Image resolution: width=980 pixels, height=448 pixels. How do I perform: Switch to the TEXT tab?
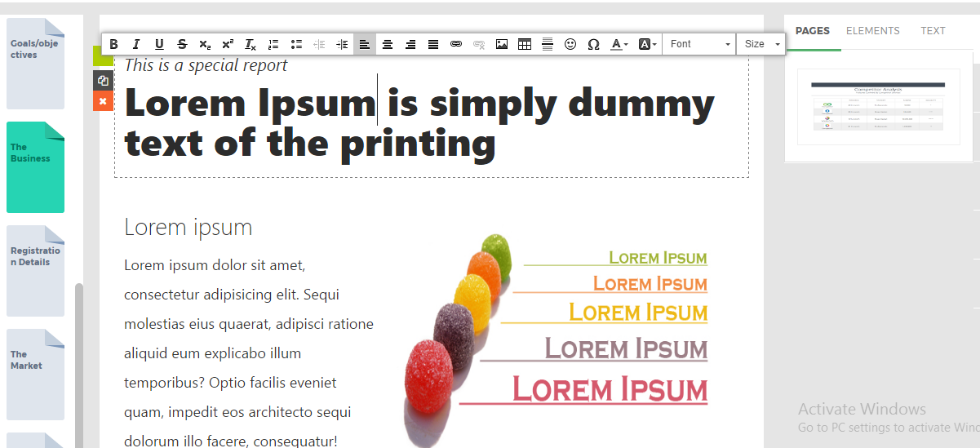(x=933, y=31)
